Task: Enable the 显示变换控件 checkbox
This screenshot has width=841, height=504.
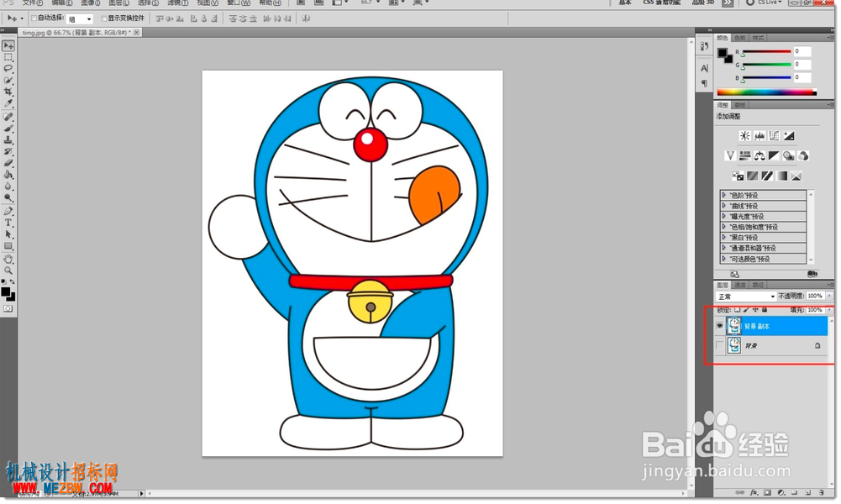Action: pyautogui.click(x=104, y=18)
